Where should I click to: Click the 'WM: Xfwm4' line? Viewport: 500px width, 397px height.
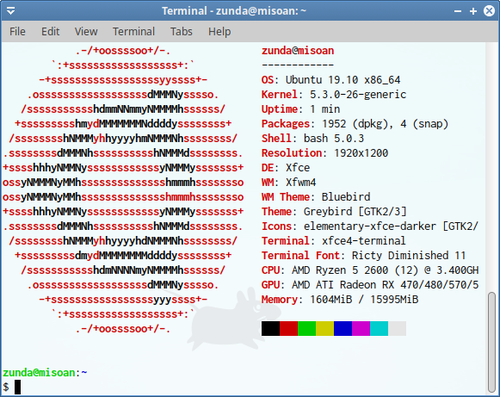coord(289,182)
